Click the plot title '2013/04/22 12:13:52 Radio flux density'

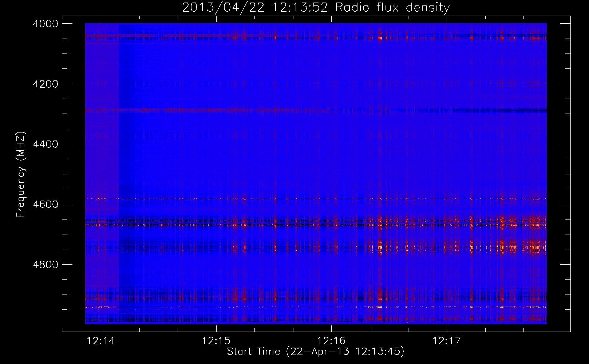tap(316, 8)
